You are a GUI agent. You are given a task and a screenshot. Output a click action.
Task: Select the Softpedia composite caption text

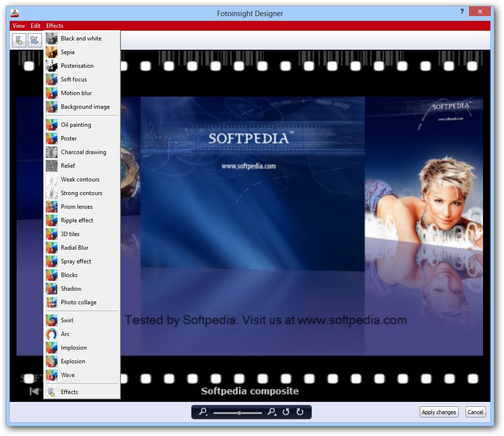click(250, 391)
